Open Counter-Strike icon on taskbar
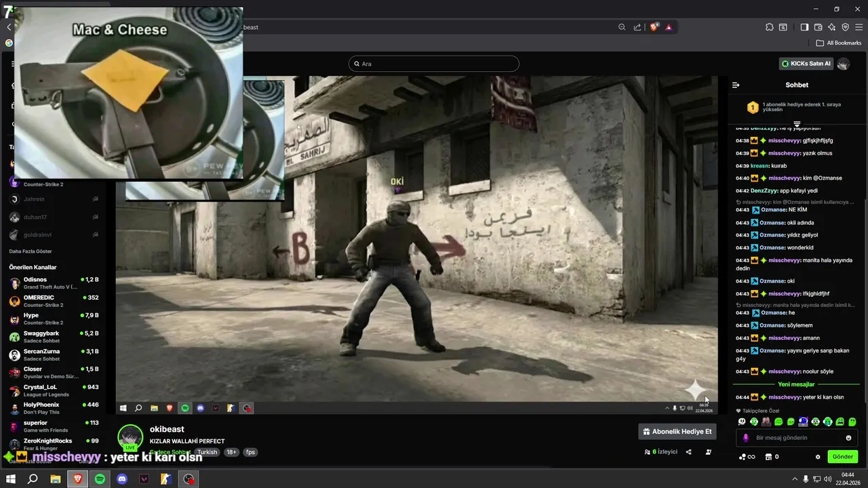This screenshot has height=488, width=868. click(x=166, y=479)
